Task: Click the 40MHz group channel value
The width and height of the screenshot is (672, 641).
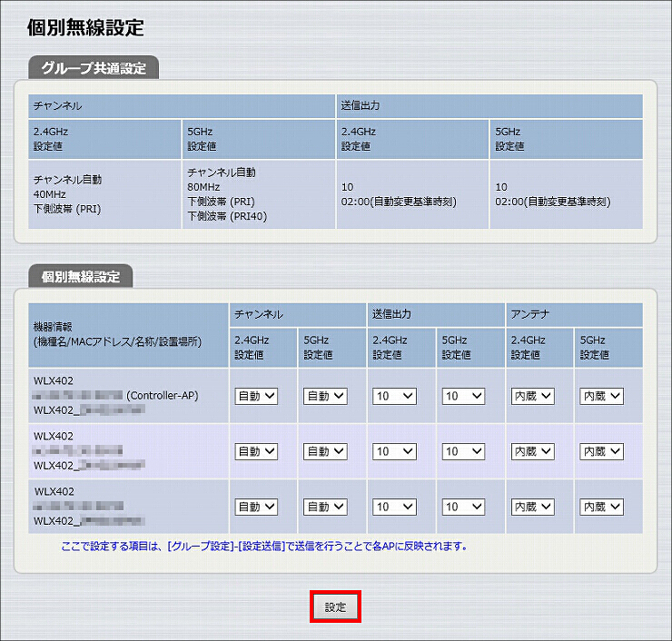Action: (x=50, y=194)
